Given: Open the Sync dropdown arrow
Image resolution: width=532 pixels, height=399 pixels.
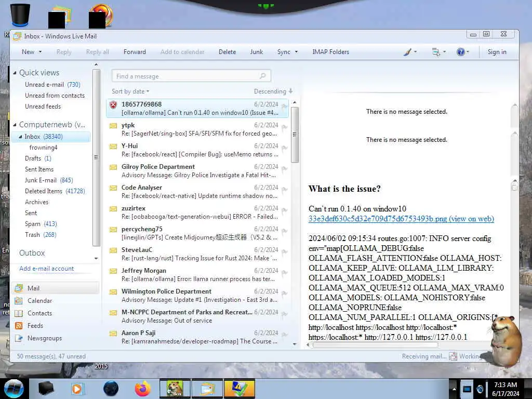Looking at the screenshot, I should (296, 52).
